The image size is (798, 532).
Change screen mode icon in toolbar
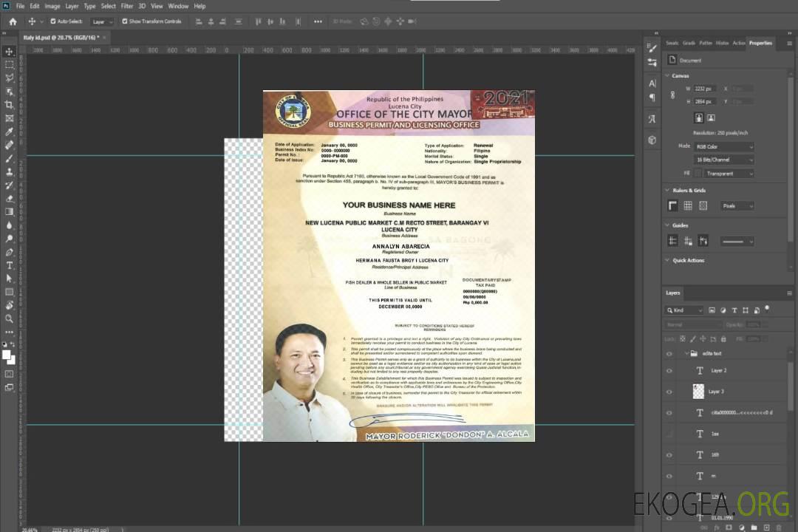[9, 387]
